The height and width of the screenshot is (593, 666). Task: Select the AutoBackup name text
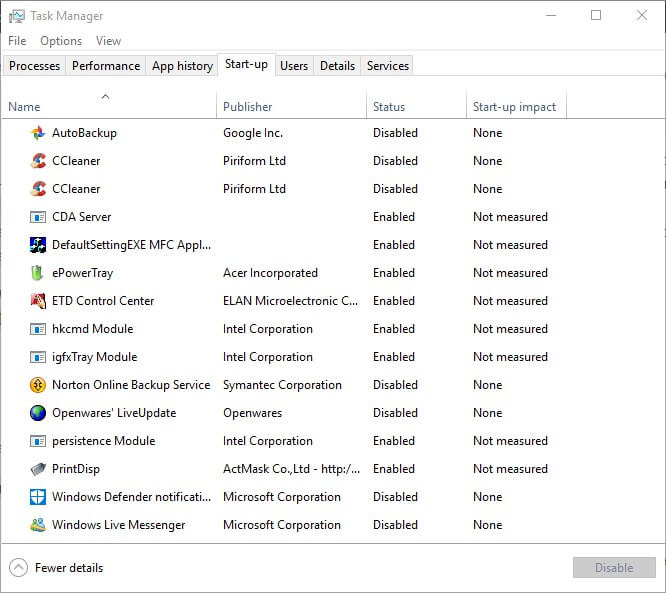[x=84, y=133]
